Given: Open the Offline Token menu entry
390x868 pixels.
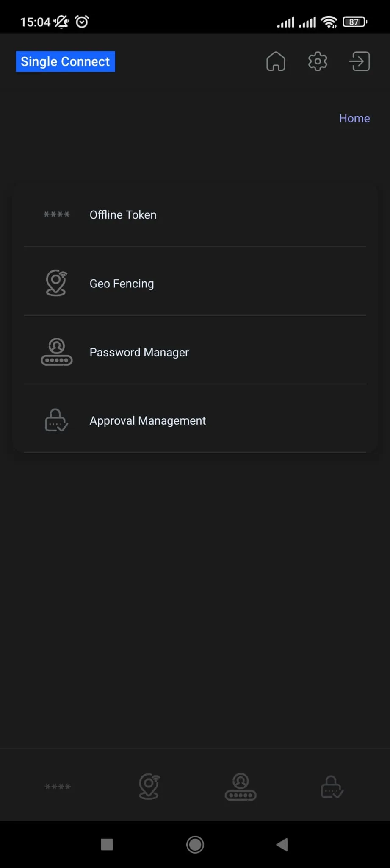Looking at the screenshot, I should tap(195, 214).
